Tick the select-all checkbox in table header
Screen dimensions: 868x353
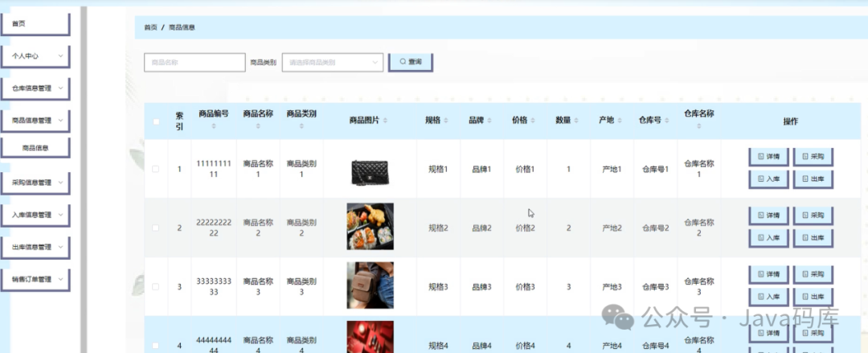point(156,121)
